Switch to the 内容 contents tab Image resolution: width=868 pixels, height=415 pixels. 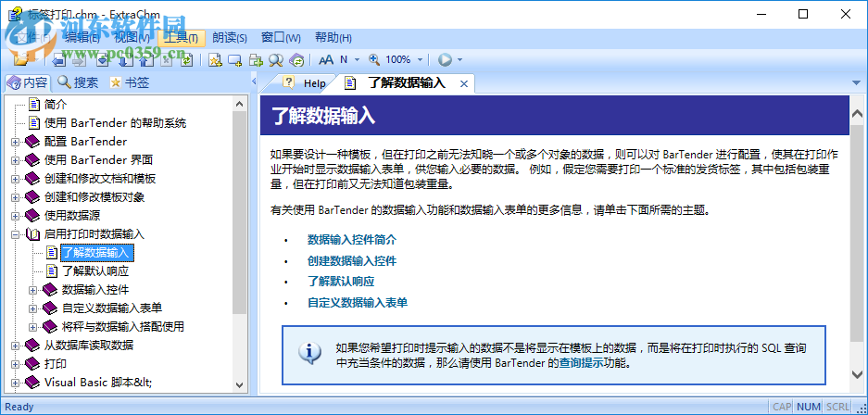click(27, 83)
